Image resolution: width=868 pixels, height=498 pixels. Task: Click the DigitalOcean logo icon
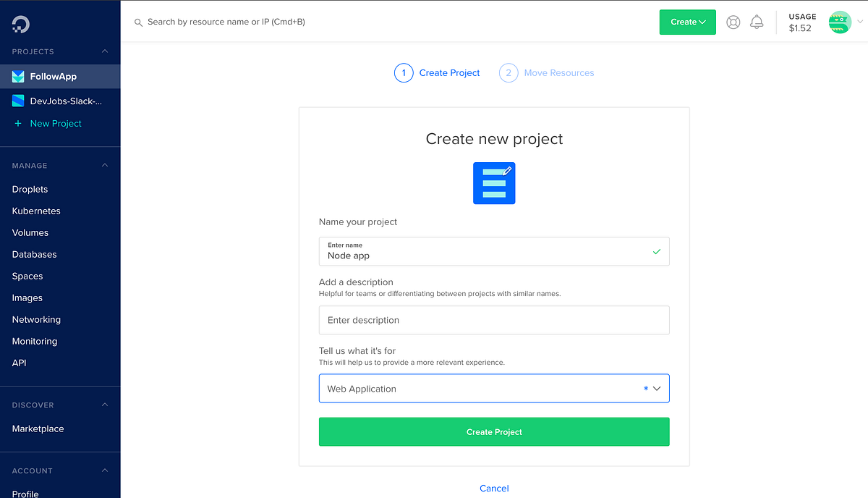[20, 23]
